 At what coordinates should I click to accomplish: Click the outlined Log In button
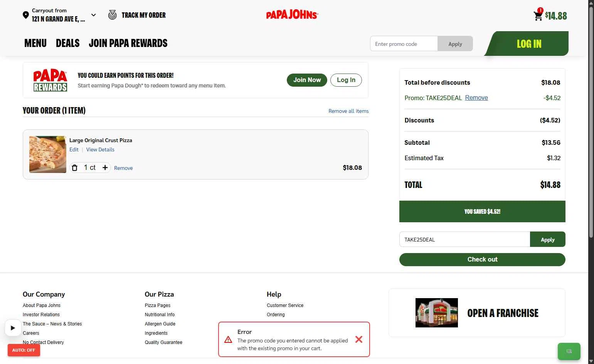point(346,80)
